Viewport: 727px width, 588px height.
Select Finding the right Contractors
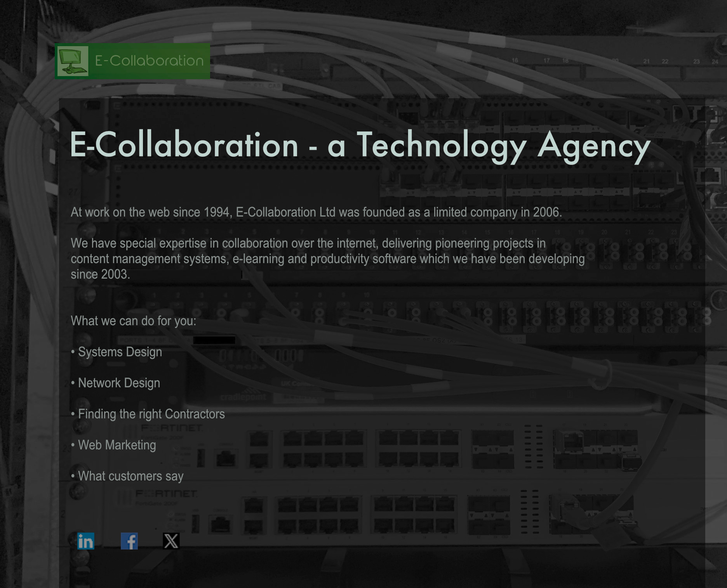pos(151,414)
